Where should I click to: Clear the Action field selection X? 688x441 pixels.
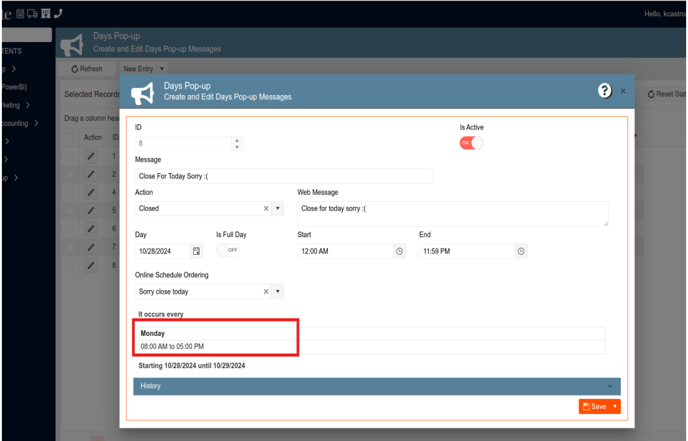266,208
